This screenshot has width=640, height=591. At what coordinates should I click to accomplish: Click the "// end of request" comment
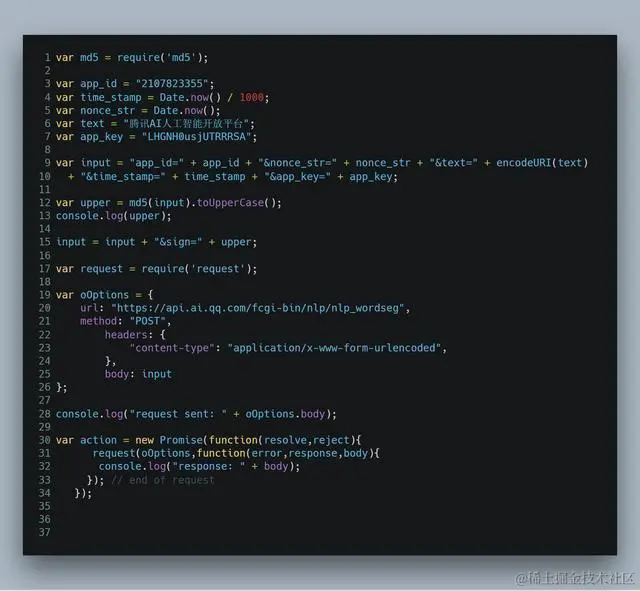click(162, 480)
